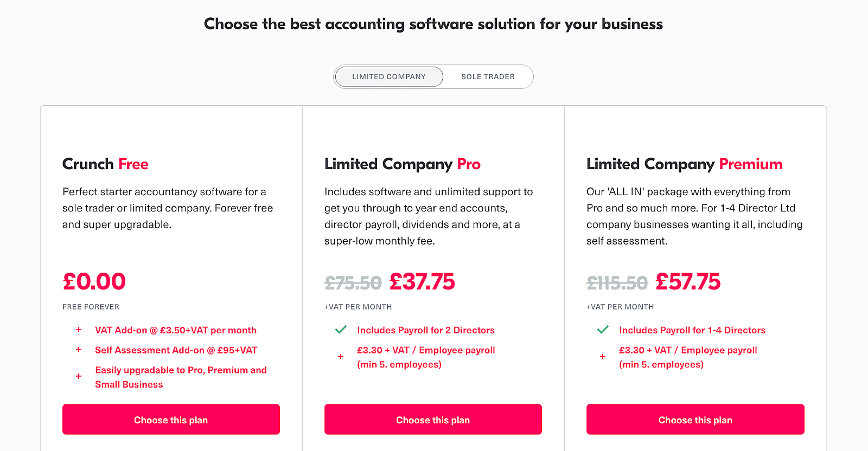Click the Limited Company Premium heading
Screen dimensions: 868x451
(684, 164)
